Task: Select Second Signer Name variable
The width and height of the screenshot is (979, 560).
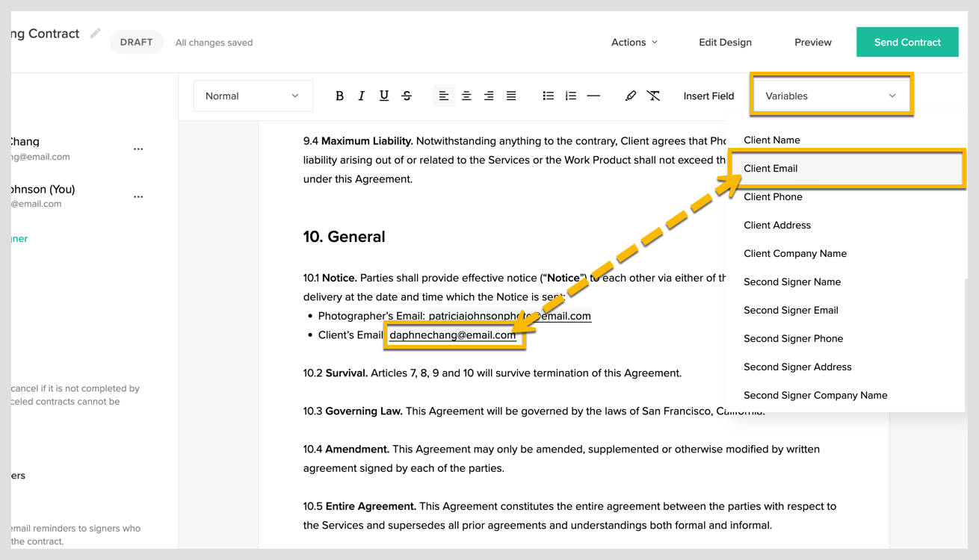Action: click(792, 281)
